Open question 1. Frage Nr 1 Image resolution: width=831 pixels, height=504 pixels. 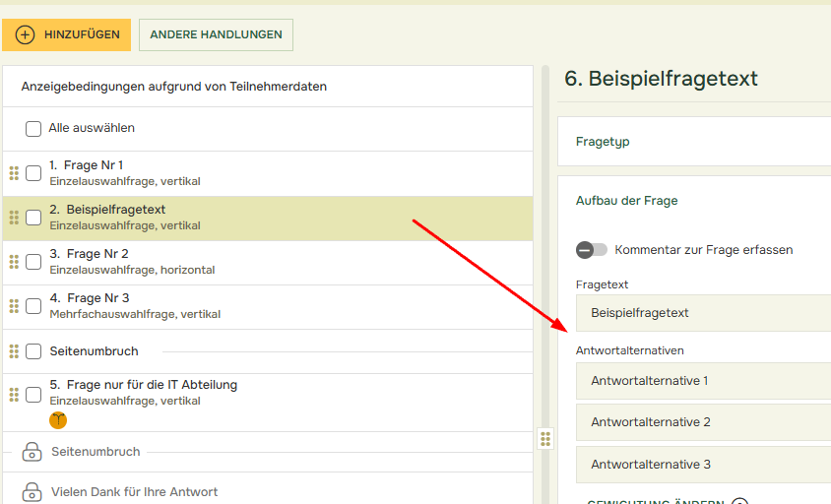tap(95, 165)
